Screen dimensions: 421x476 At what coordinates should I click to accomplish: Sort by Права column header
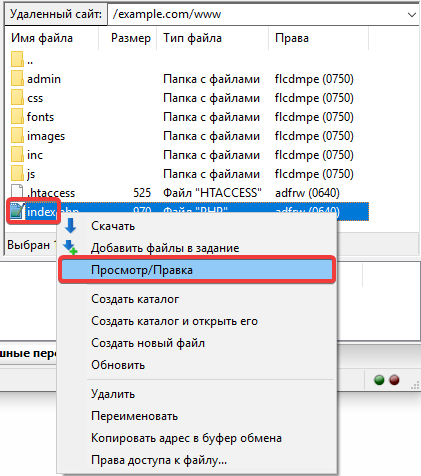coord(318,38)
